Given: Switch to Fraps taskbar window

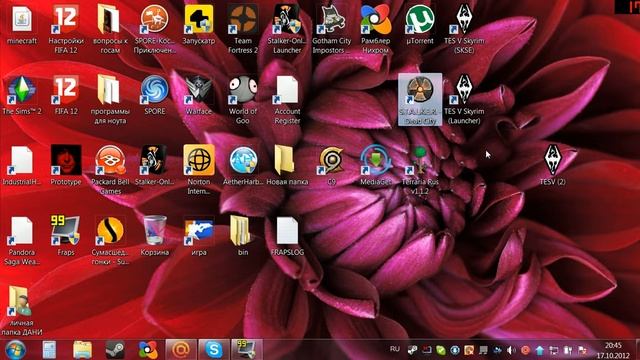Looking at the screenshot, I should 247,350.
